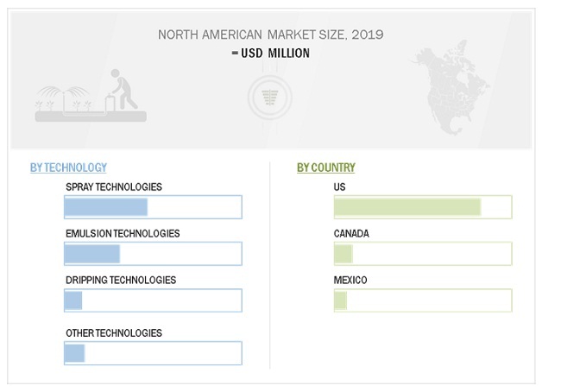The width and height of the screenshot is (561, 392).
Task: Select the DRIPPING TECHNOLOGIES label
Action: [120, 280]
